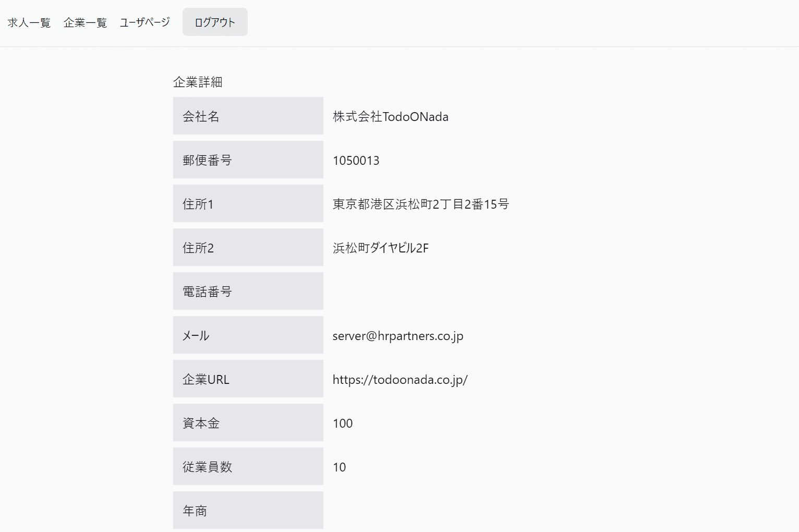Click the 住所1 label cell

pos(248,203)
